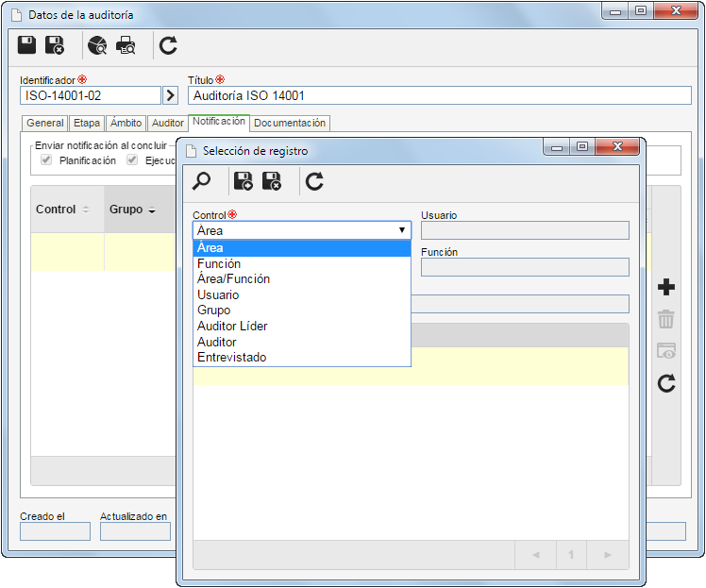Click the arrow button next to Identificador
Image resolution: width=706 pixels, height=588 pixels.
point(170,95)
